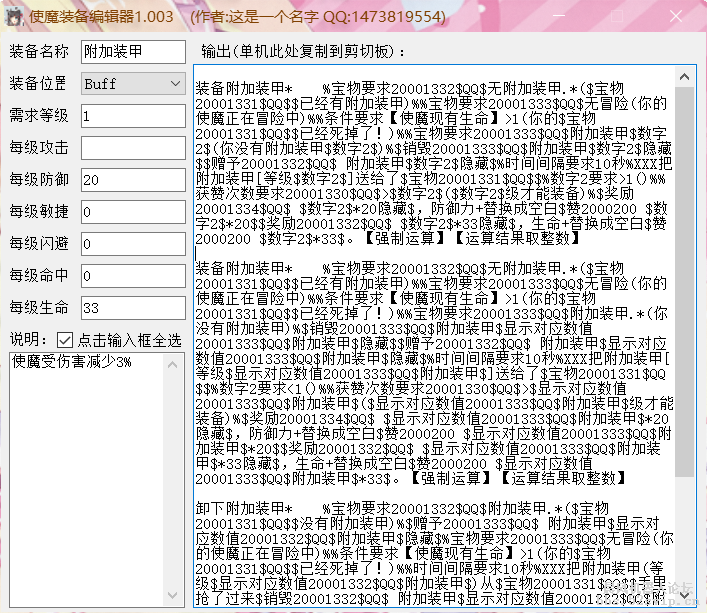Viewport: 707px width, 613px height.
Task: Click the output scrollbar up arrow
Action: coord(685,75)
